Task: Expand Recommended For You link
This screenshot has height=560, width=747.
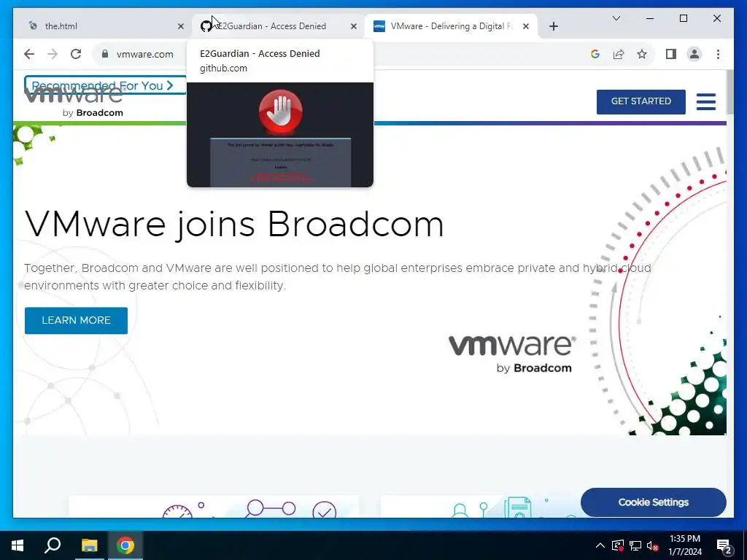Action: [x=102, y=86]
